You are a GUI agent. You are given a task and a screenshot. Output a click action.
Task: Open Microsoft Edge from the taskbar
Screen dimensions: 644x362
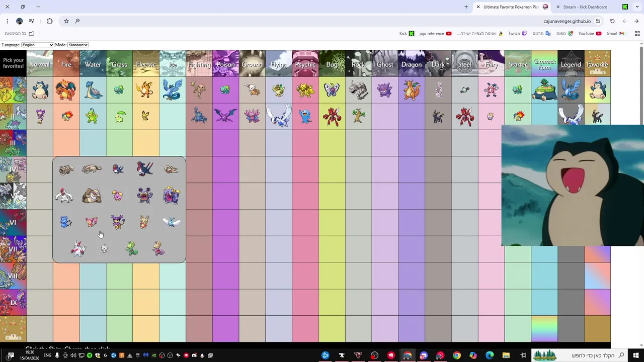[x=490, y=355]
